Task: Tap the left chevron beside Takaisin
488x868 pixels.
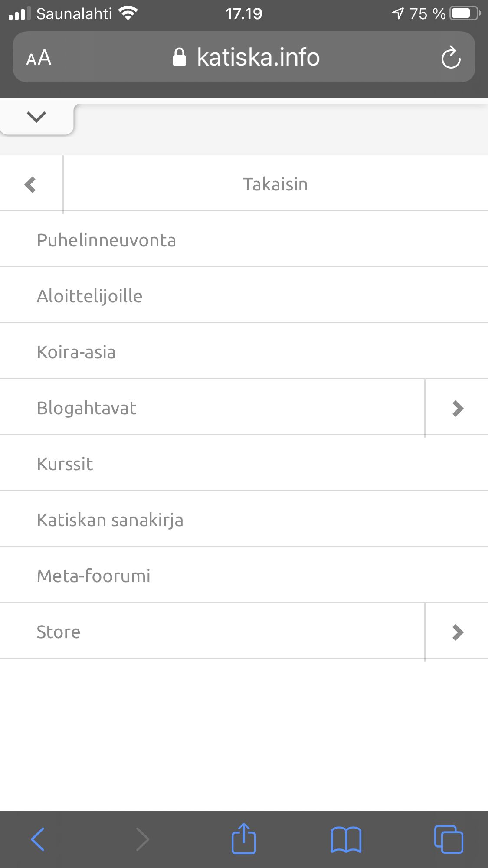Action: click(30, 185)
